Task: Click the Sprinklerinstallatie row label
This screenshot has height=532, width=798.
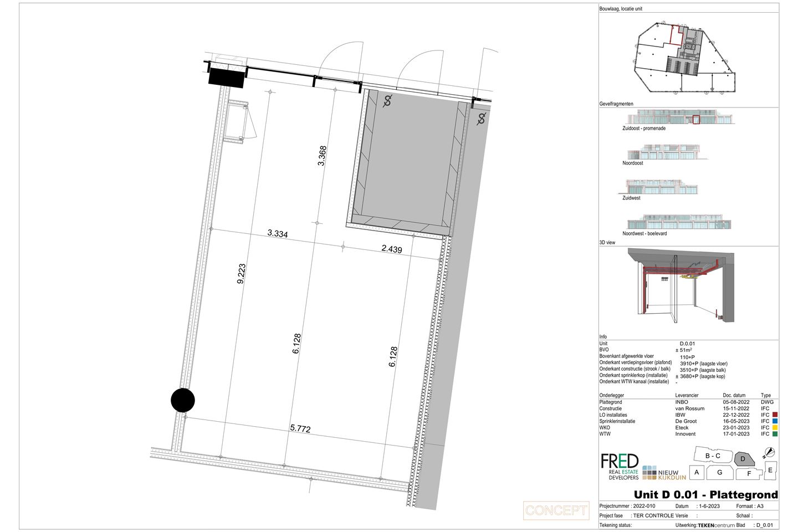Action: 617,421
